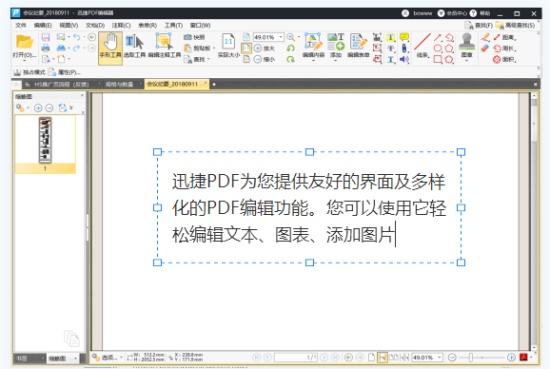
Task: Click the Properties (属性) button
Action: pos(65,72)
